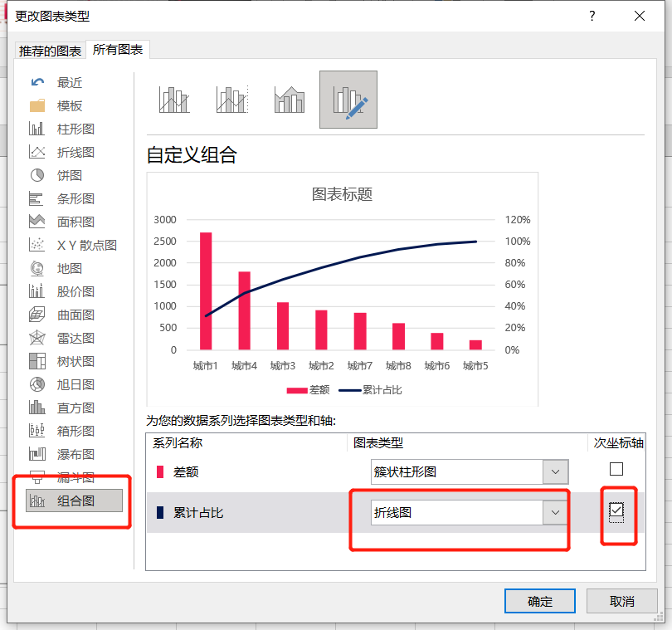Open dialog help question mark
The height and width of the screenshot is (630, 672).
pos(592,17)
